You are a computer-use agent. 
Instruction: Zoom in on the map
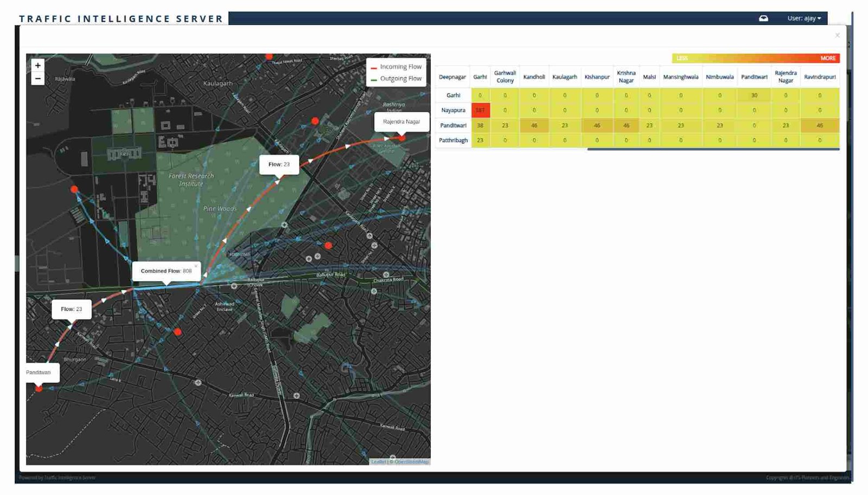[x=37, y=66]
